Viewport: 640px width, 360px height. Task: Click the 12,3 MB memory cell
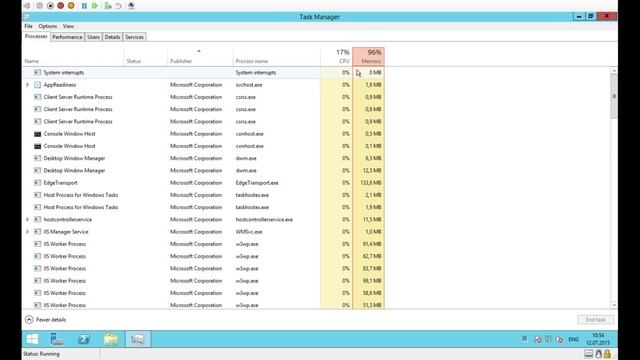coord(373,171)
